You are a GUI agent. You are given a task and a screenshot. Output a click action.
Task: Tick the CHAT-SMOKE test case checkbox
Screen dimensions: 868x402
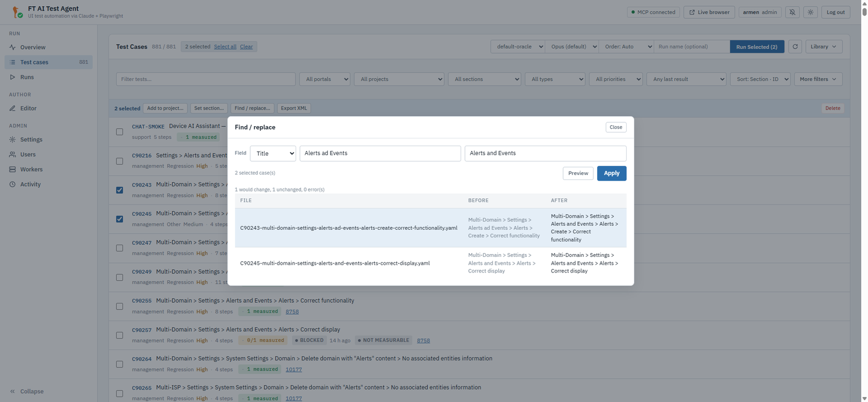coord(120,132)
